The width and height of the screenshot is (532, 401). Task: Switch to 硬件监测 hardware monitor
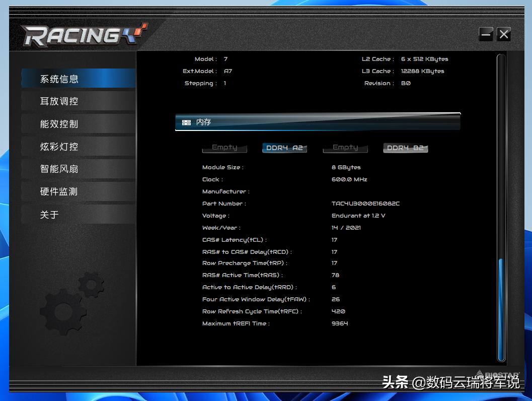[79, 191]
